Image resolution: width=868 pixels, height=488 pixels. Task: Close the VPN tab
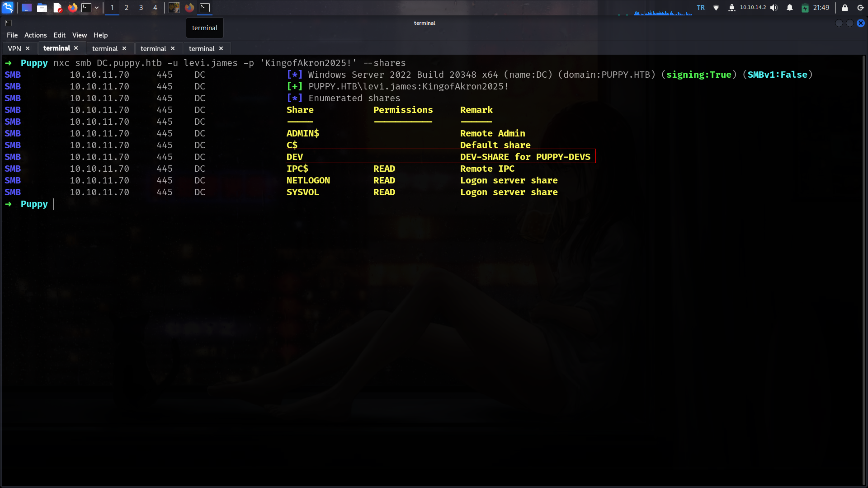coord(28,48)
